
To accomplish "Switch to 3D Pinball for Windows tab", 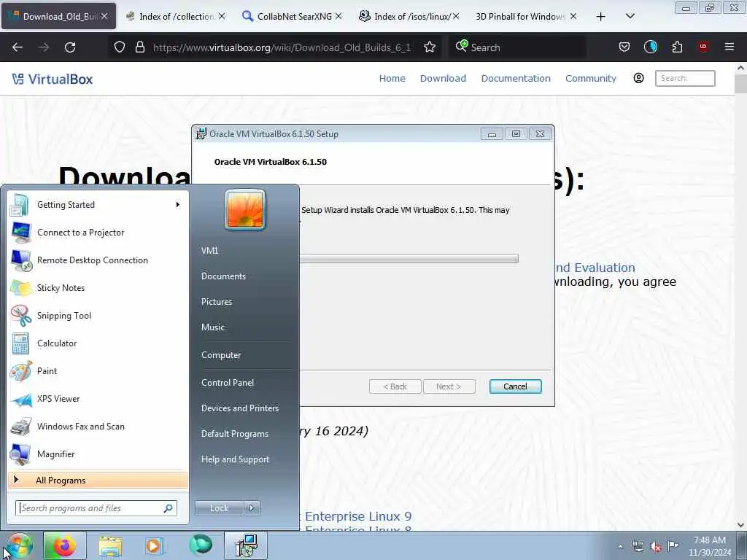I will 525,16.
